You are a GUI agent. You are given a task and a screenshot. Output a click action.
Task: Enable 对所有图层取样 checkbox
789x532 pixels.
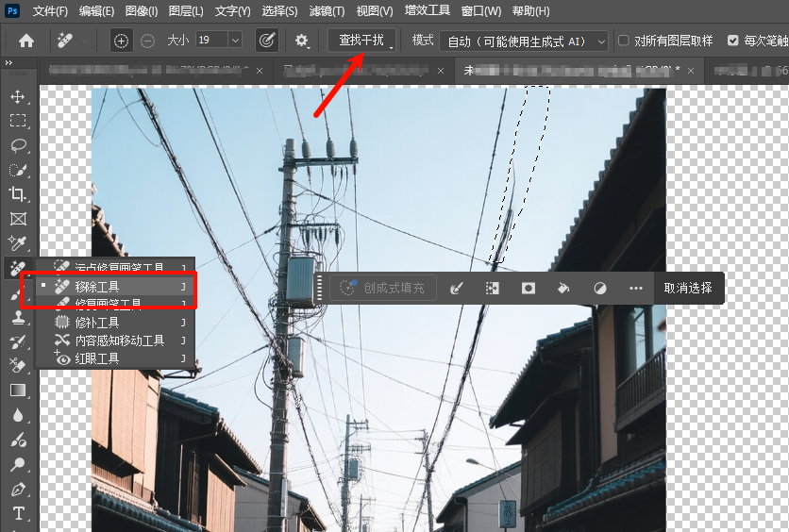pos(623,41)
